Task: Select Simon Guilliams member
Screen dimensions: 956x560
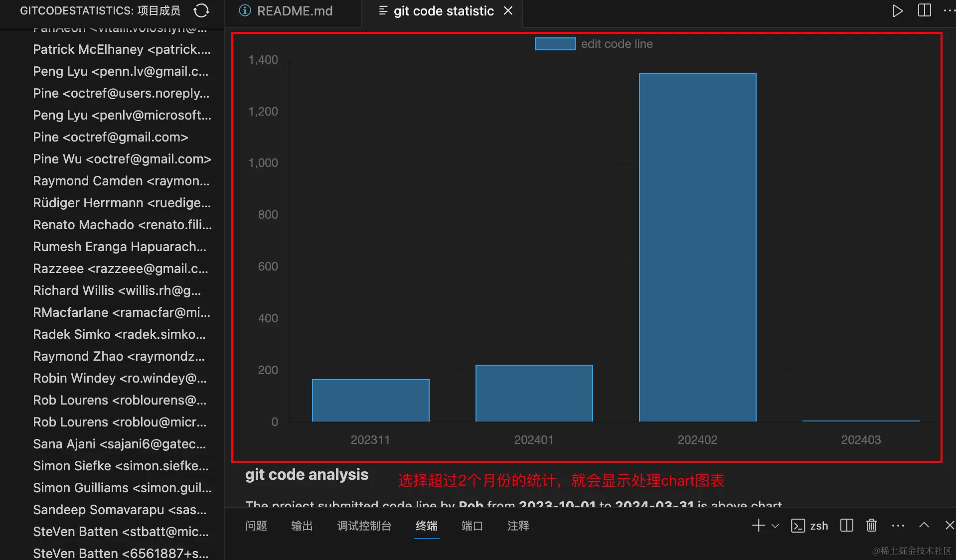Action: (x=112, y=488)
